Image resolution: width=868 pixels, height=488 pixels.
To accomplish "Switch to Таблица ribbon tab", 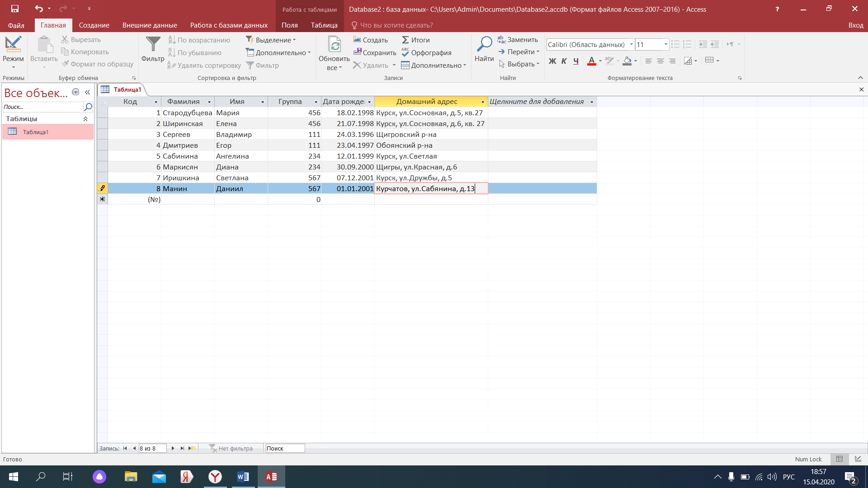I will [x=324, y=25].
